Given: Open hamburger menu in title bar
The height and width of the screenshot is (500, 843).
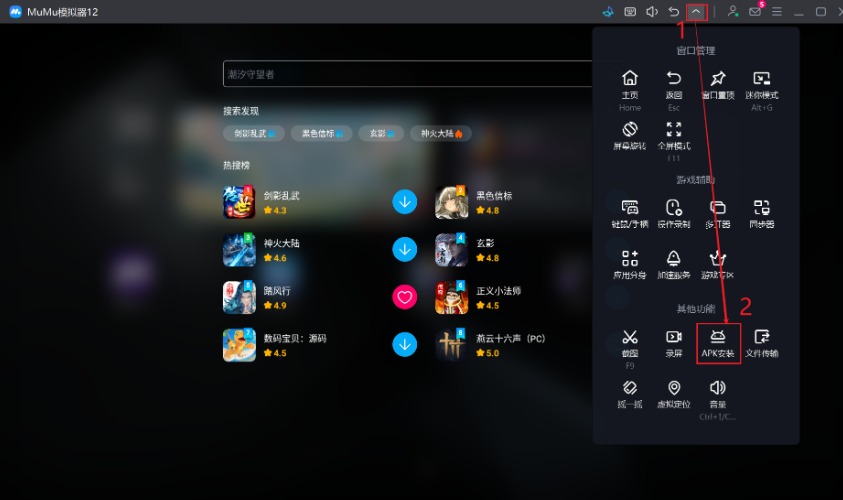Looking at the screenshot, I should pos(777,11).
